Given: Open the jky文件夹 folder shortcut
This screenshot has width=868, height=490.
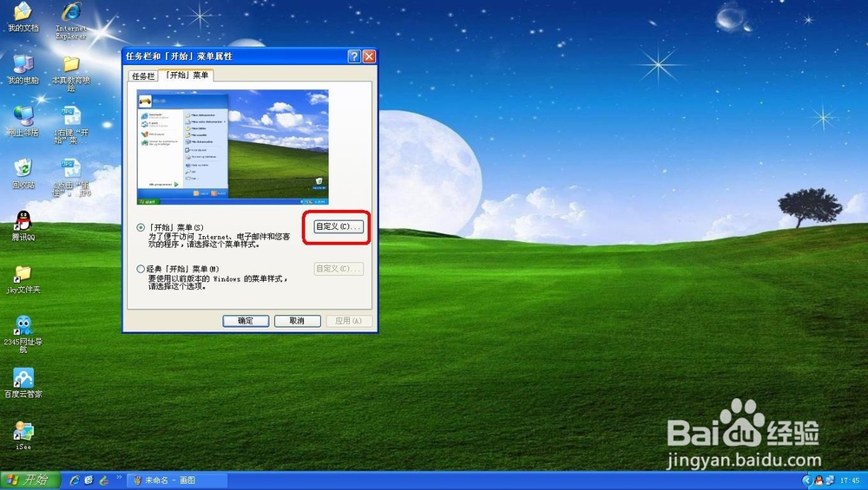Looking at the screenshot, I should 23,278.
